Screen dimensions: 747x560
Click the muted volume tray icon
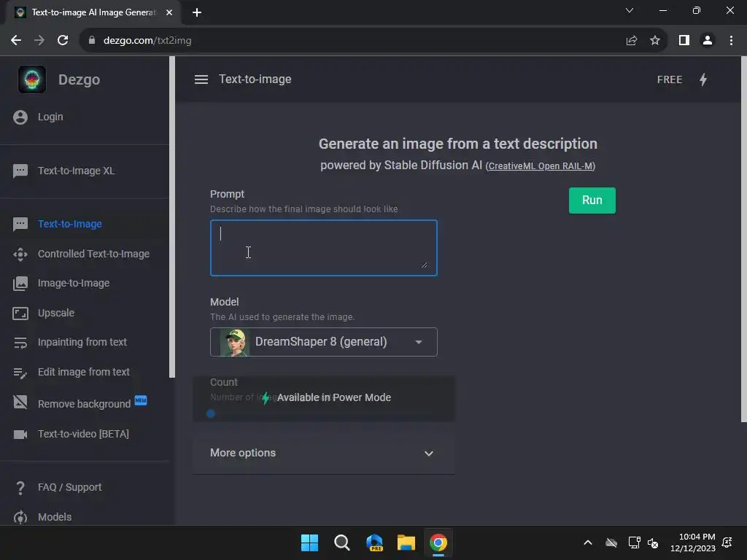tap(653, 542)
